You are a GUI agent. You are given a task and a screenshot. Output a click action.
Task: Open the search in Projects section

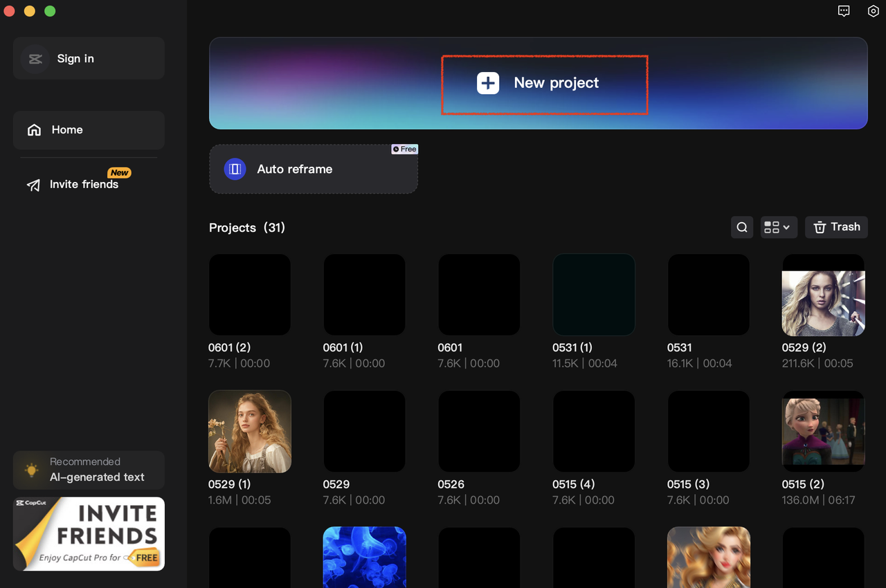click(x=741, y=227)
